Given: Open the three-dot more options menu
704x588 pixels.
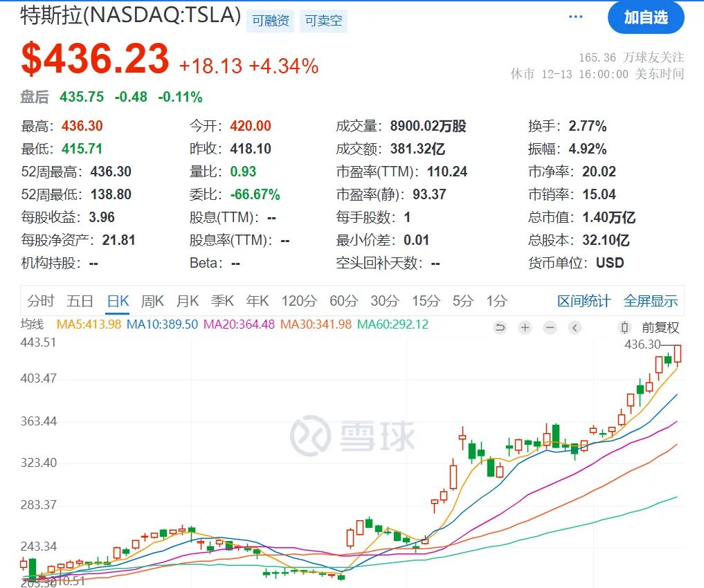Looking at the screenshot, I should pos(576,17).
